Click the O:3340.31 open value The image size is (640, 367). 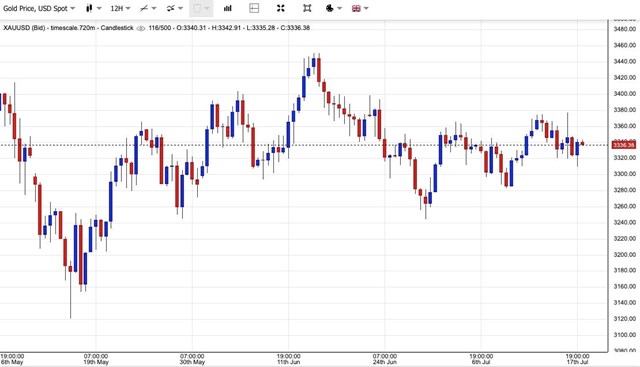(191, 28)
